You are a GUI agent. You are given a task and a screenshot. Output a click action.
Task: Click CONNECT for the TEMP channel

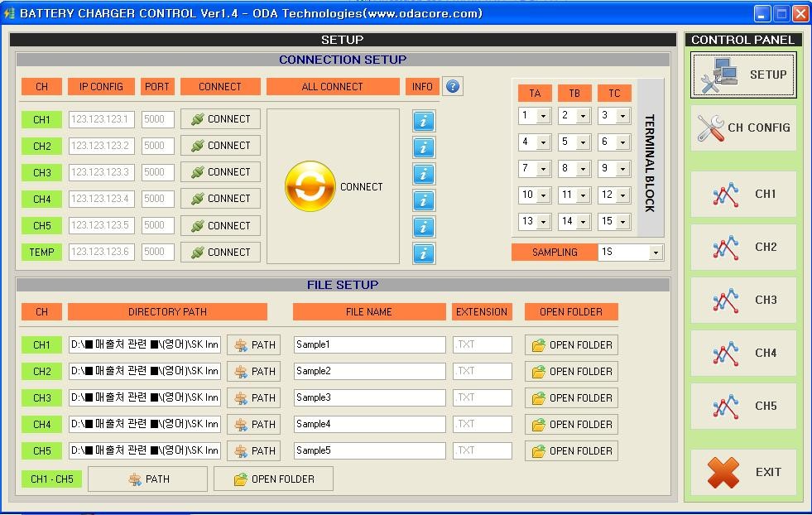[x=220, y=252]
